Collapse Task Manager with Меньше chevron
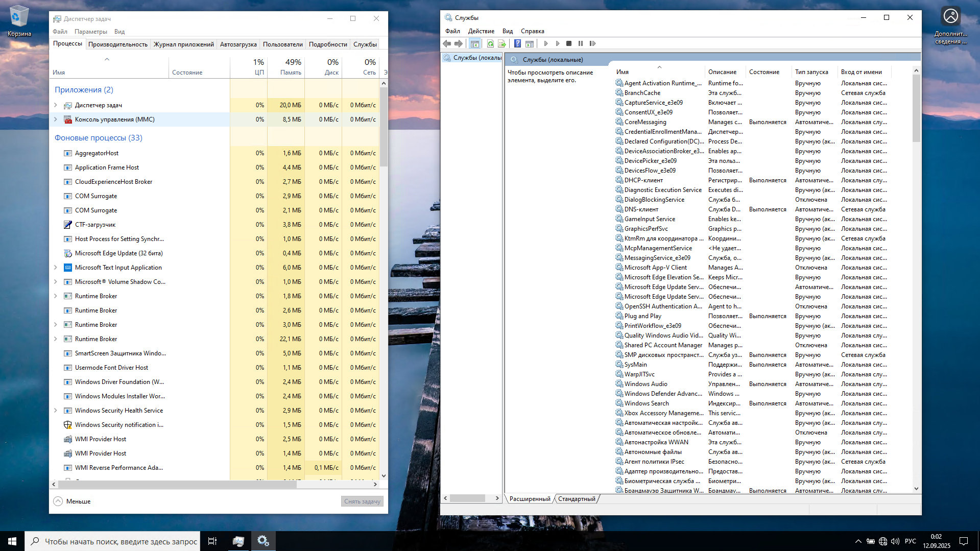 (x=58, y=501)
